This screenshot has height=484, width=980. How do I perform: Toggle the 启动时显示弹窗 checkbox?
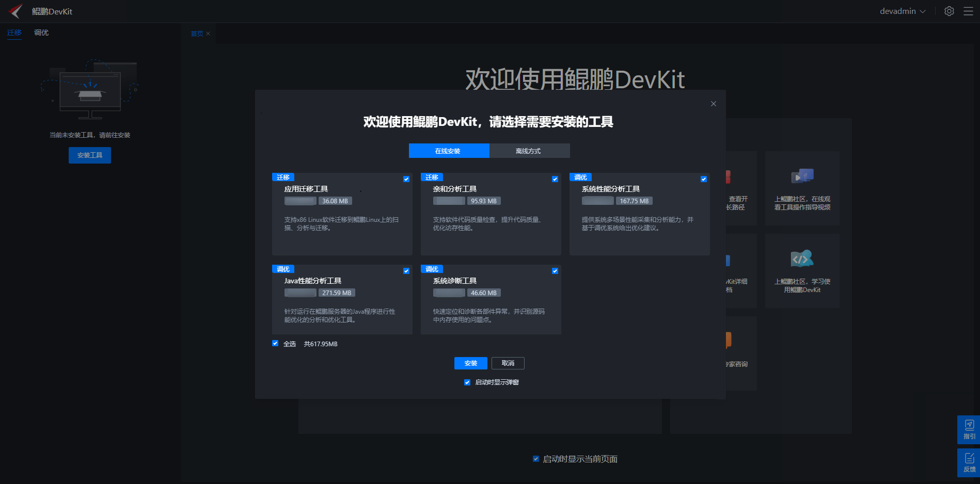click(x=467, y=382)
